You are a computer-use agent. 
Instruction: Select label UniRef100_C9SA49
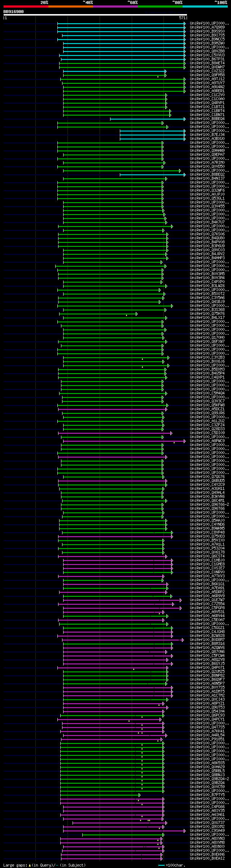[x=207, y=830]
